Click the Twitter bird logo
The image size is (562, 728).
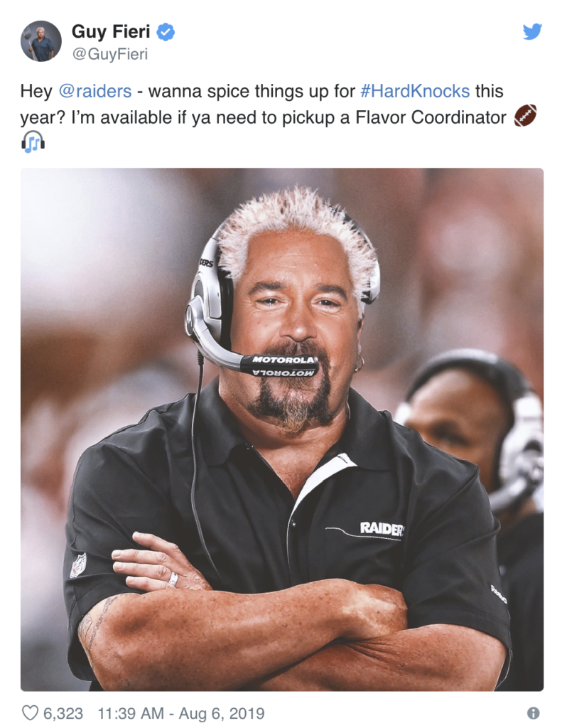(532, 31)
